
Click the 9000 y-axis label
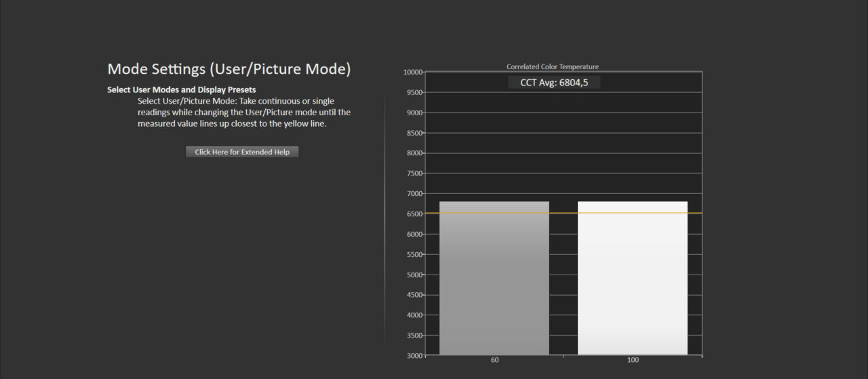click(414, 113)
